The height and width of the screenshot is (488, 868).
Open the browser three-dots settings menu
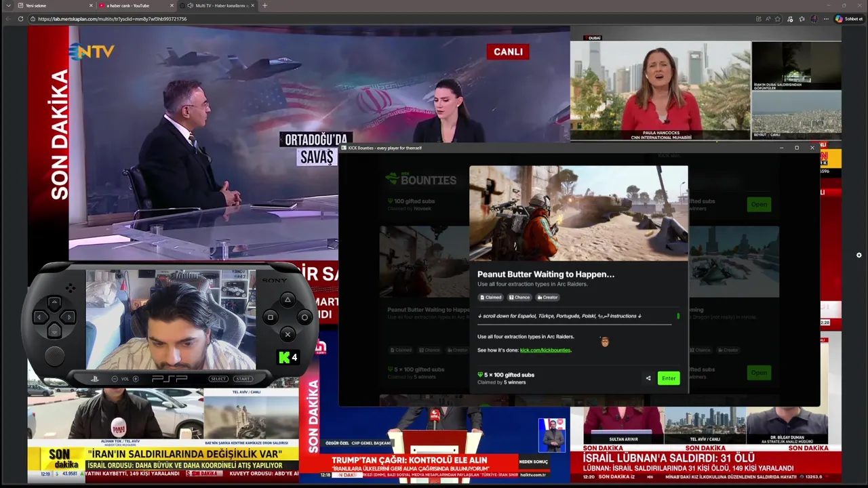[826, 19]
